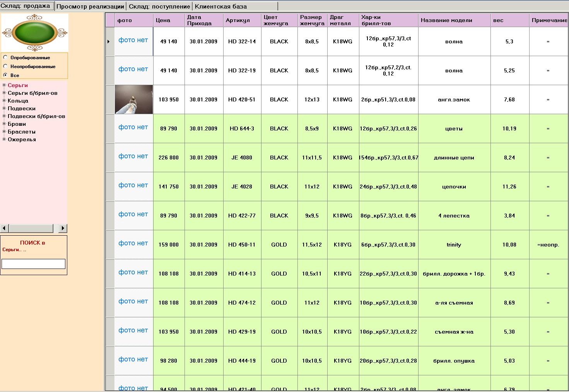Expand the Ожерелья tree node

click(4, 139)
